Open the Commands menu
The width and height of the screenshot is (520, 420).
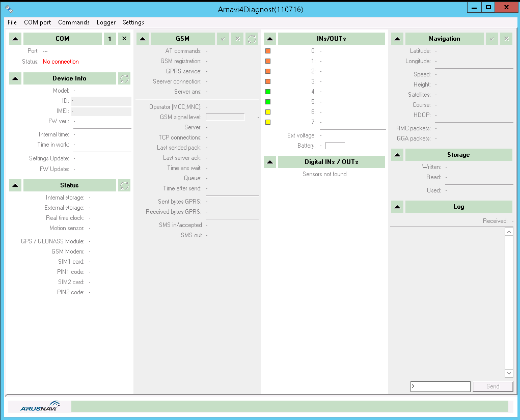(x=74, y=22)
